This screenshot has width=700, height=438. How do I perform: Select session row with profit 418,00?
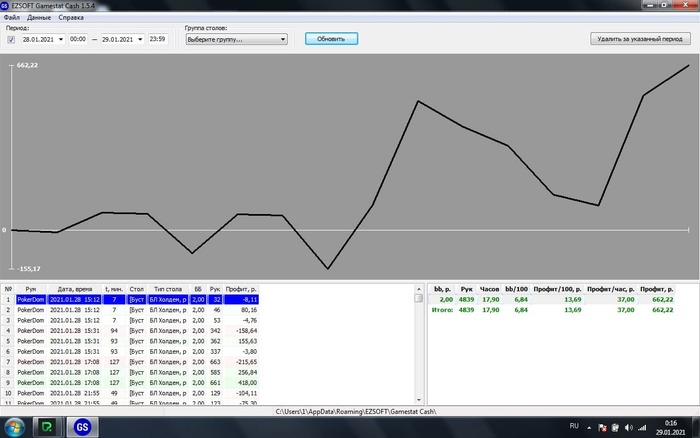130,383
